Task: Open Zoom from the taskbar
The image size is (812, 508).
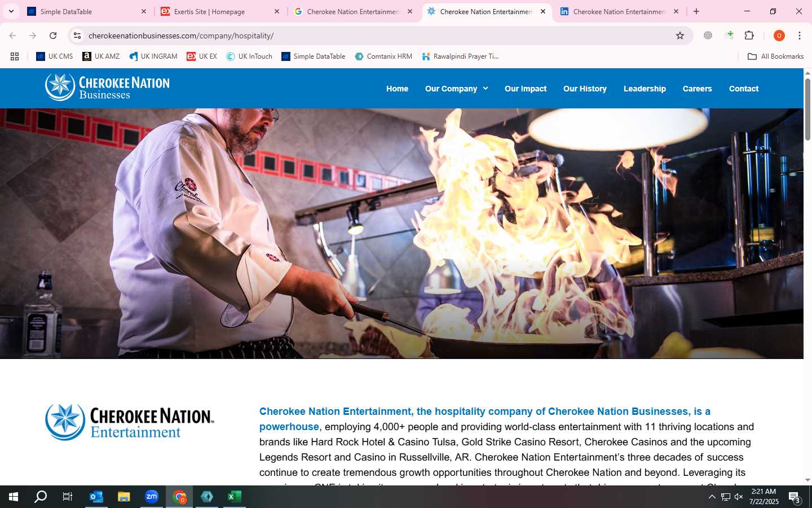Action: (152, 497)
